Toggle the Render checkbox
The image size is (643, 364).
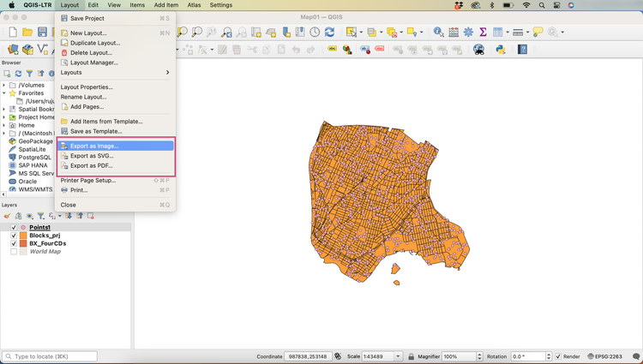559,356
